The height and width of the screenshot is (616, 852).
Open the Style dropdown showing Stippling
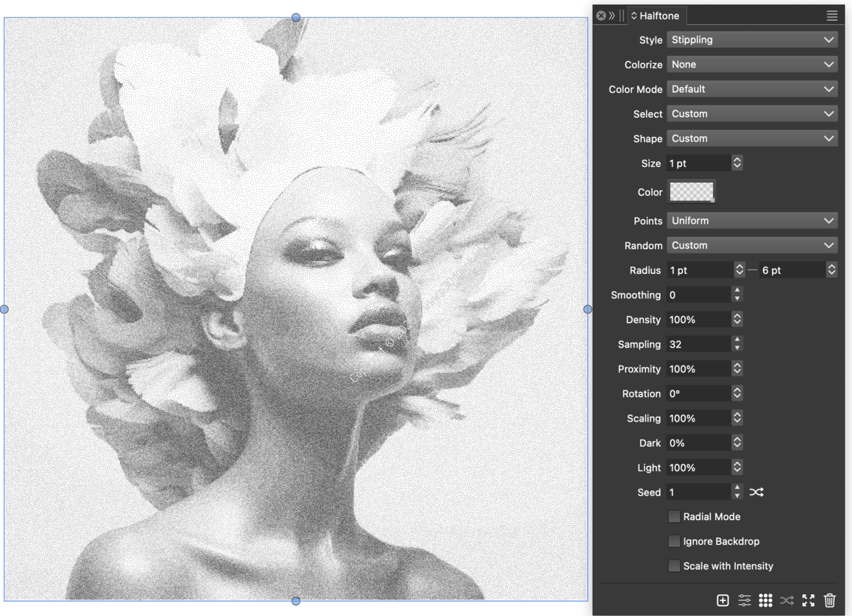[x=752, y=40]
